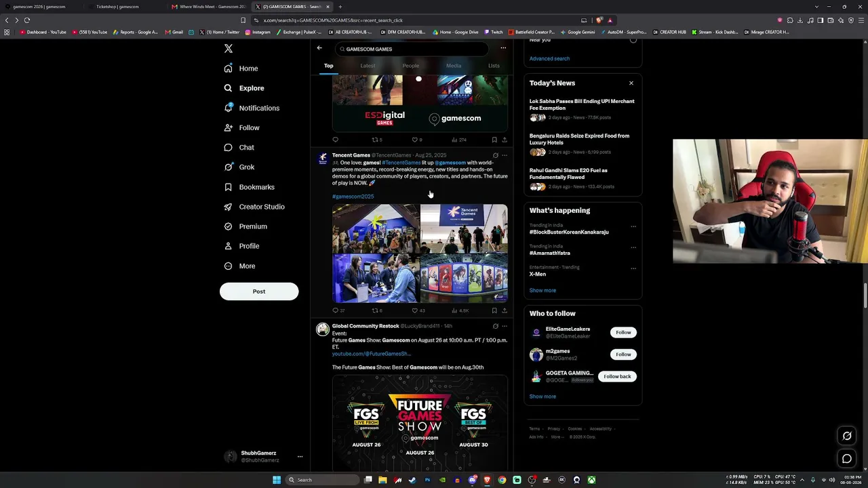Click the Windows taskbar Search box
Screen dimensions: 868x488
[323, 480]
